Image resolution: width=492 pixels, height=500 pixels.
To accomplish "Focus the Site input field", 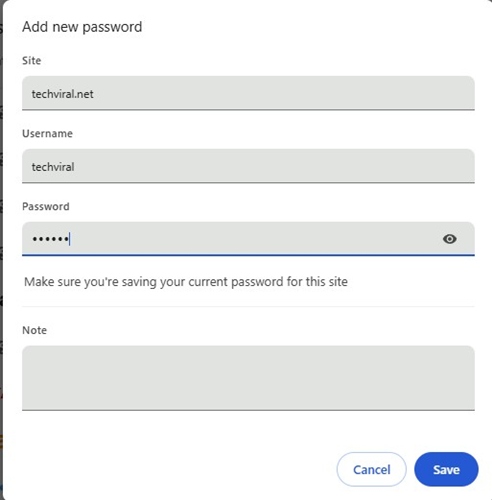I will pos(248,93).
